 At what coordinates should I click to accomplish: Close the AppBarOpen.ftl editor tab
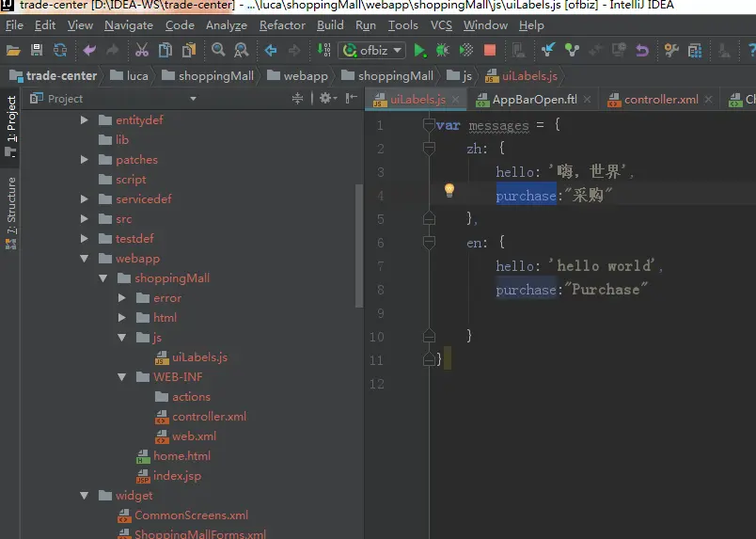587,100
